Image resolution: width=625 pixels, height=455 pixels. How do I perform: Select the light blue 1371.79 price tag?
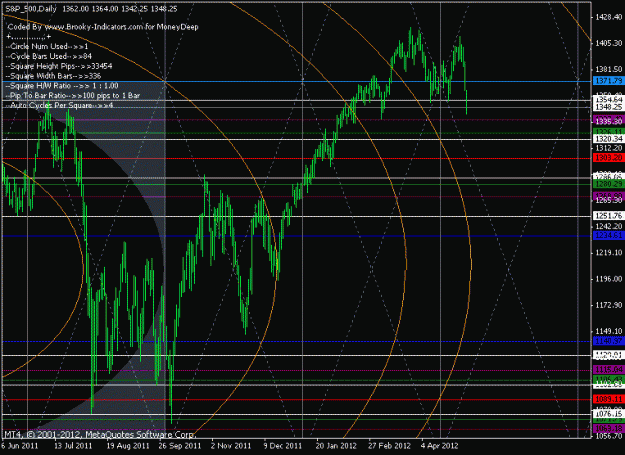(x=609, y=81)
